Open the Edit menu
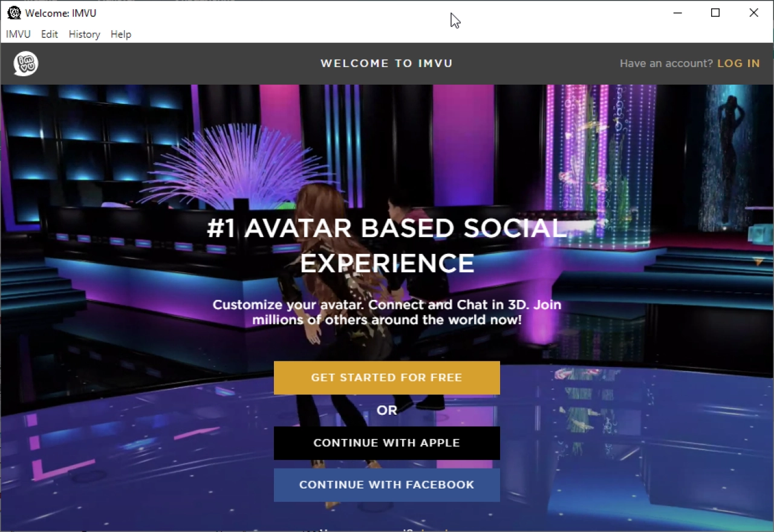This screenshot has height=532, width=774. (x=50, y=34)
